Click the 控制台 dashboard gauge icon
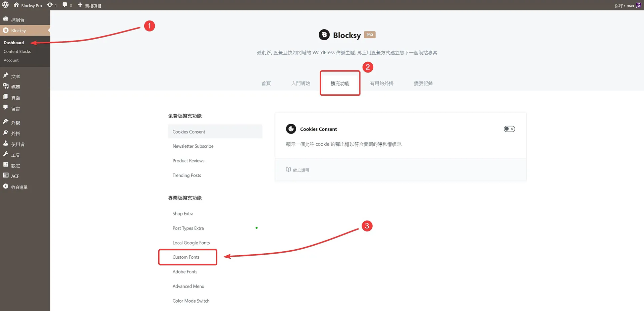Viewport: 644px width, 311px height. click(x=6, y=19)
